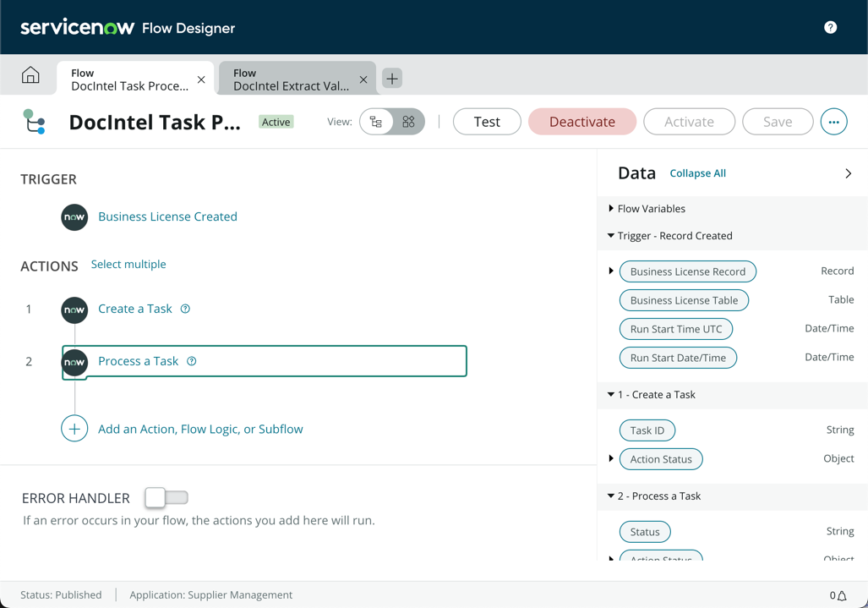
Task: Click the Collapse All link
Action: pos(697,173)
